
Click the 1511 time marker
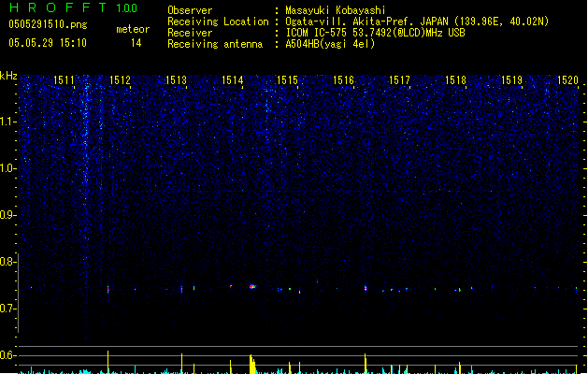tap(64, 79)
